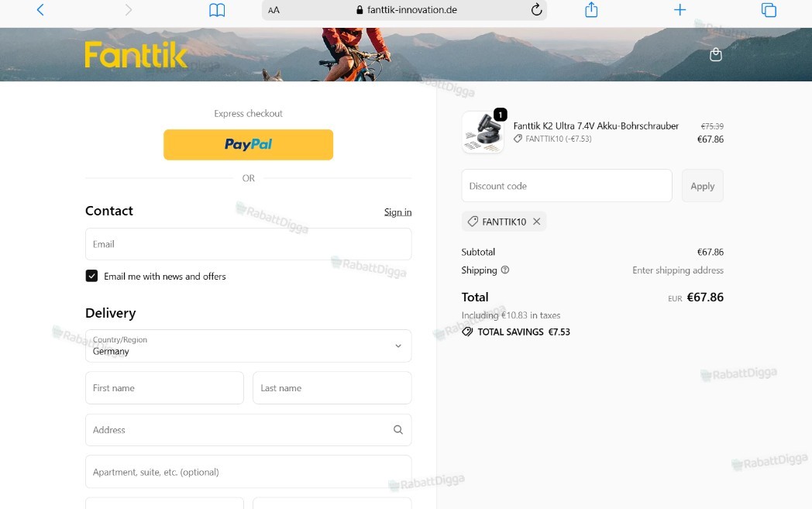812x509 pixels.
Task: Open the AA reader text options
Action: pyautogui.click(x=274, y=10)
